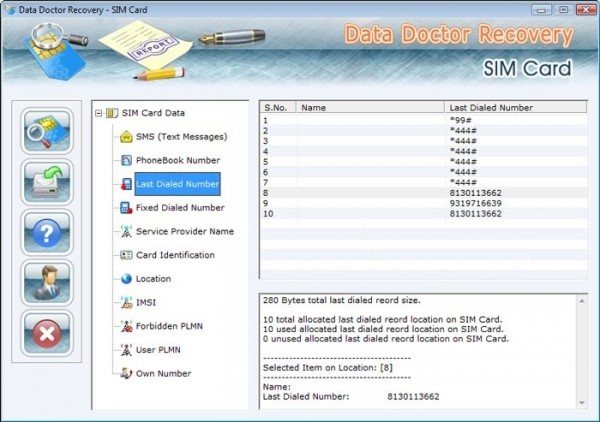Open Forbidden PLMN tree item
600x422 pixels.
click(169, 326)
